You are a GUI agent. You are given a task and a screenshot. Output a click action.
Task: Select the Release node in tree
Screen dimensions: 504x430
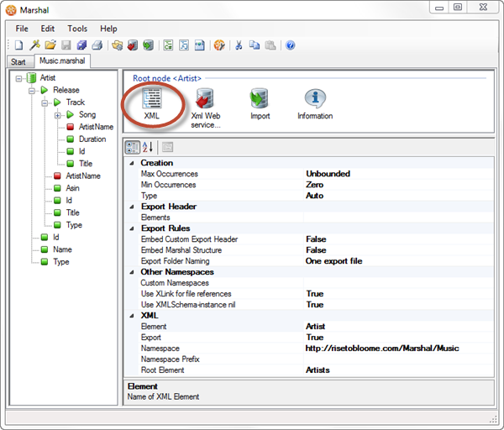tap(66, 90)
